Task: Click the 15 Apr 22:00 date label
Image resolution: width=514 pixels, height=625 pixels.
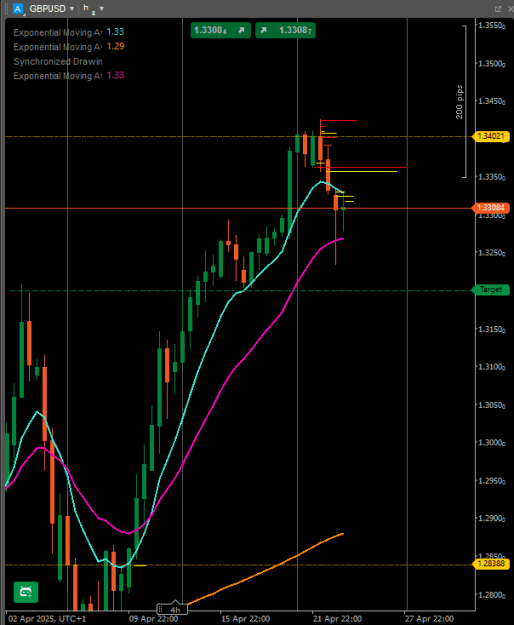Action: [x=245, y=619]
